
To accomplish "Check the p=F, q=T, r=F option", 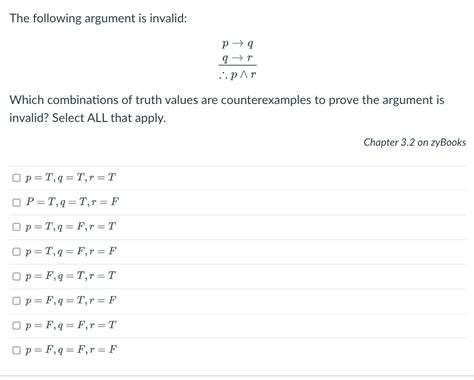I will (16, 301).
